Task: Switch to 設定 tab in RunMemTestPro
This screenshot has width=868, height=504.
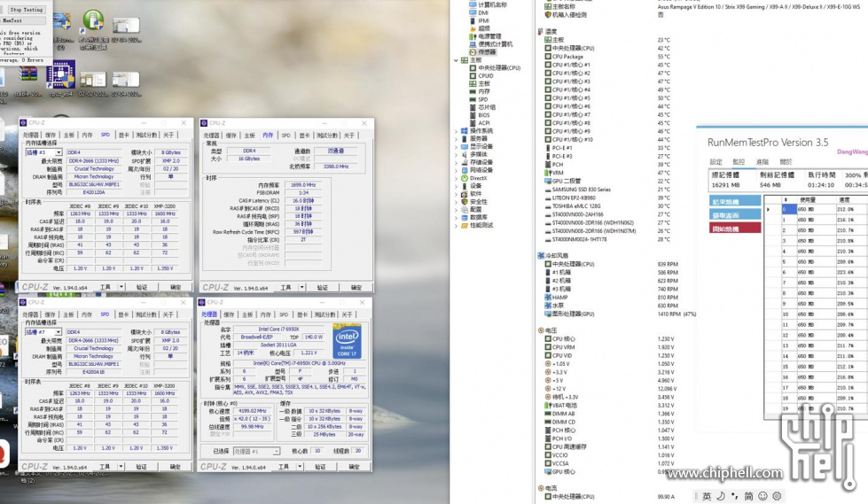Action: coord(716,162)
